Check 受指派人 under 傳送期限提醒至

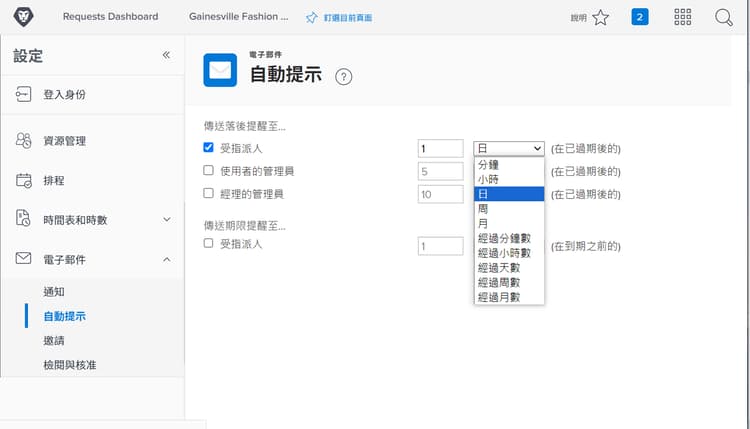pos(208,243)
